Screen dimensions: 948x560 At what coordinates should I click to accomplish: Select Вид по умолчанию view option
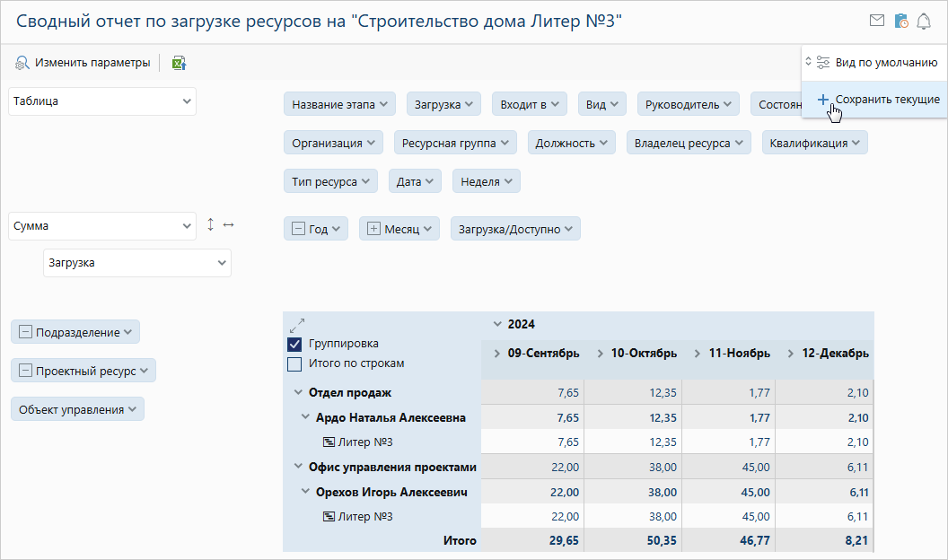(x=875, y=62)
